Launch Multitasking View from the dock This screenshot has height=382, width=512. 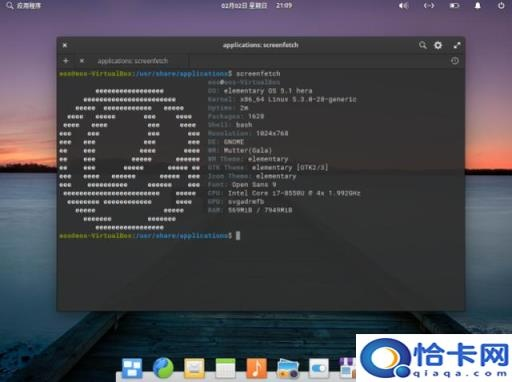tap(132, 368)
